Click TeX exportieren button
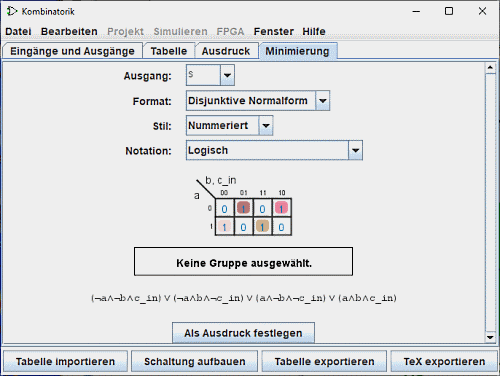The width and height of the screenshot is (500, 376). click(444, 361)
